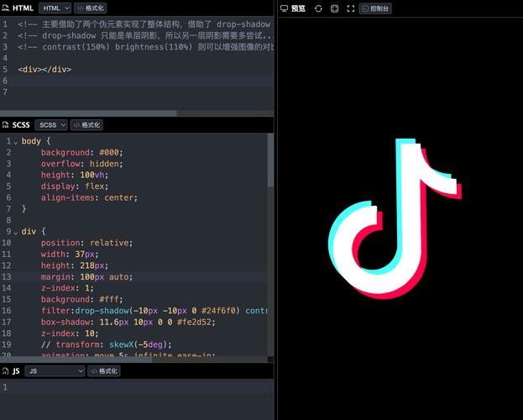The height and width of the screenshot is (420, 523).
Task: Click the SCSS editor vertical scrollbar
Action: pyautogui.click(x=270, y=160)
